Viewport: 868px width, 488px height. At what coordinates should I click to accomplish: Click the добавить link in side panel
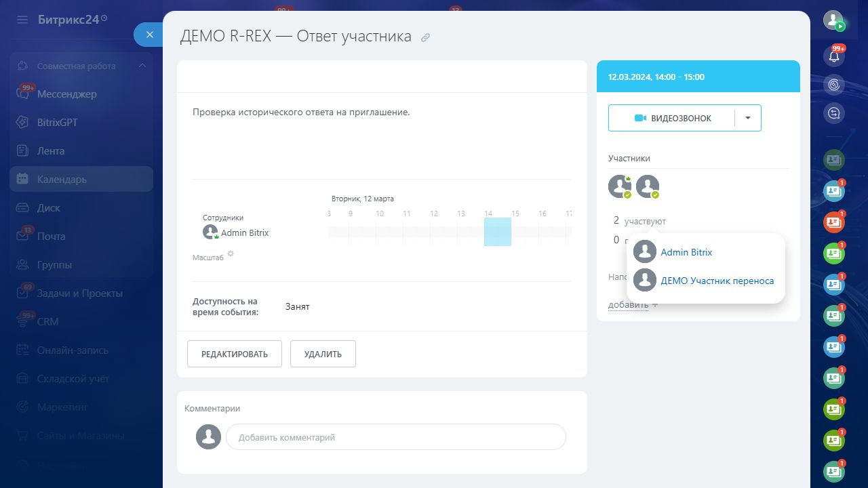tap(628, 305)
